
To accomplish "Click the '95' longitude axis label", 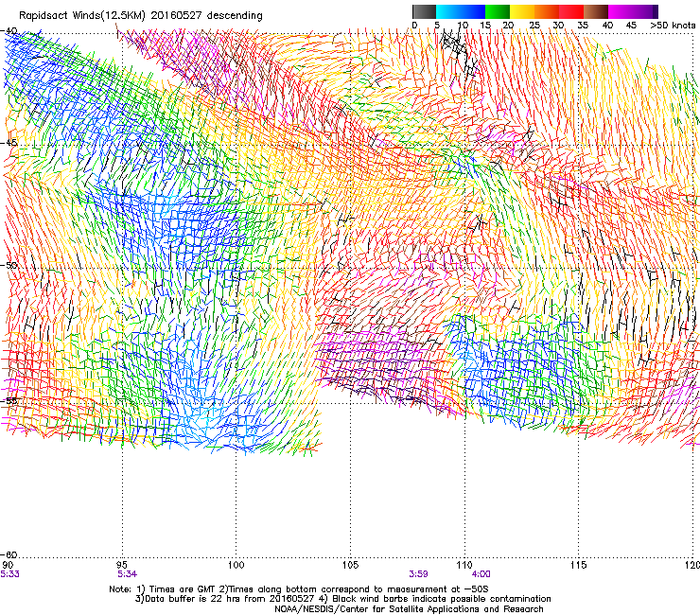I will (x=122, y=565).
